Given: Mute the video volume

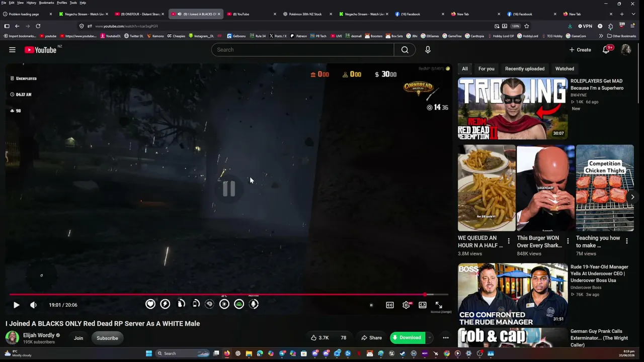Looking at the screenshot, I should pyautogui.click(x=33, y=305).
